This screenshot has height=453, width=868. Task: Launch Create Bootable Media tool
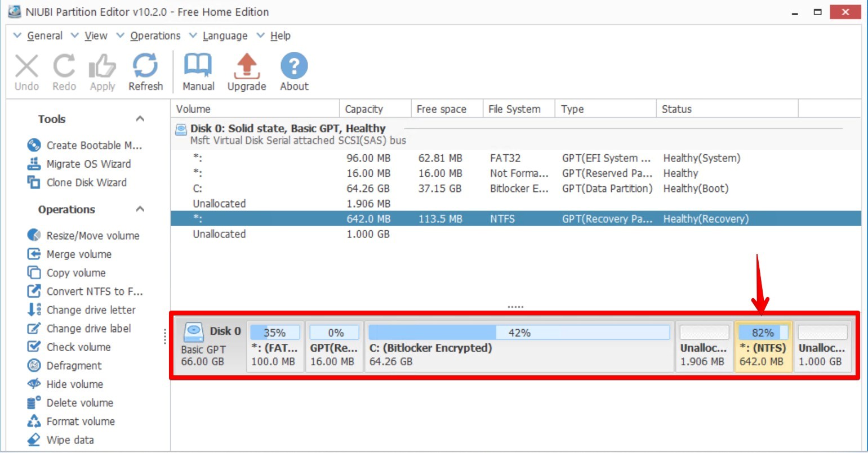pos(85,145)
